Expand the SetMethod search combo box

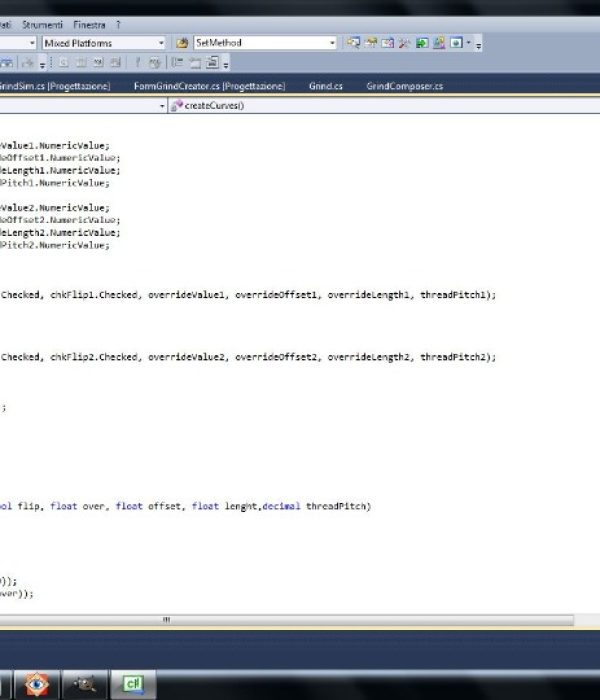coord(332,43)
